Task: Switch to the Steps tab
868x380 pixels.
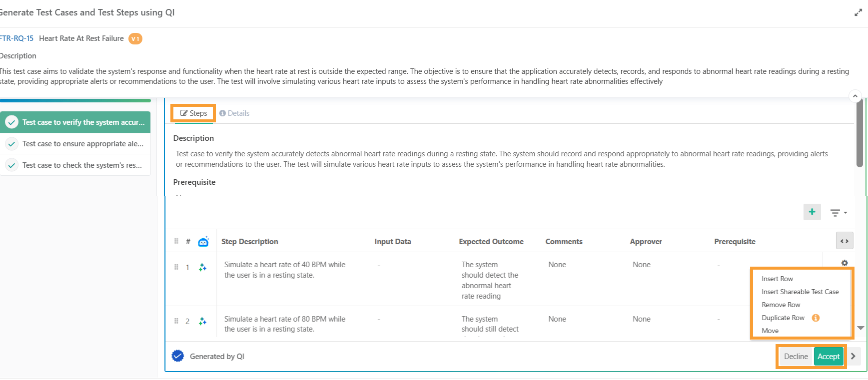Action: coord(193,113)
